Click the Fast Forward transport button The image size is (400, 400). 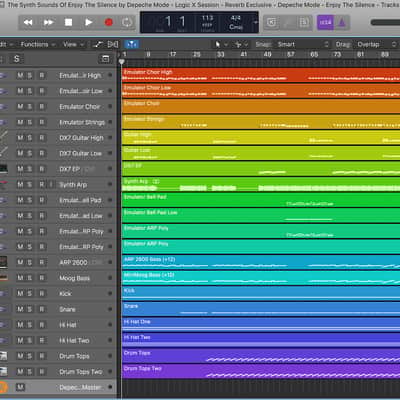(x=49, y=22)
